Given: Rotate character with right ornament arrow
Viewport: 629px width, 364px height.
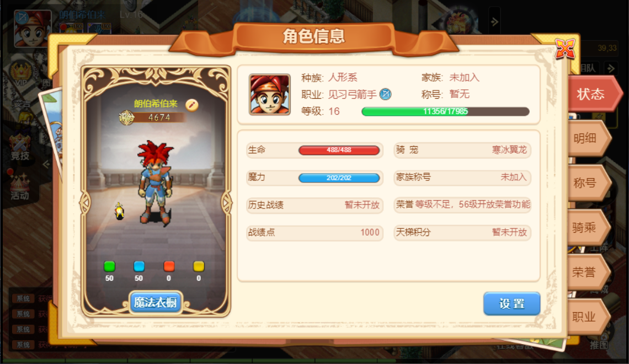Looking at the screenshot, I should [x=227, y=204].
